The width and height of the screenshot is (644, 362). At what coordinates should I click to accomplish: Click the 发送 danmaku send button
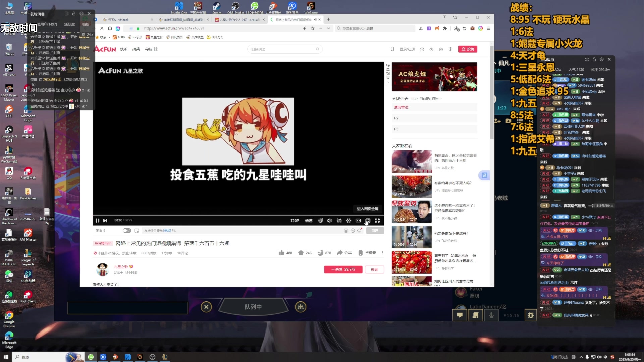coord(375,230)
